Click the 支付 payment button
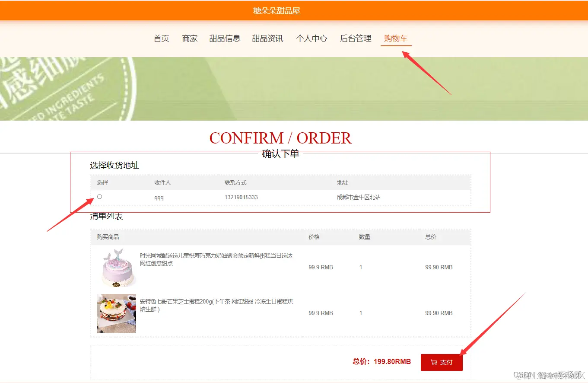The height and width of the screenshot is (383, 588). (442, 363)
